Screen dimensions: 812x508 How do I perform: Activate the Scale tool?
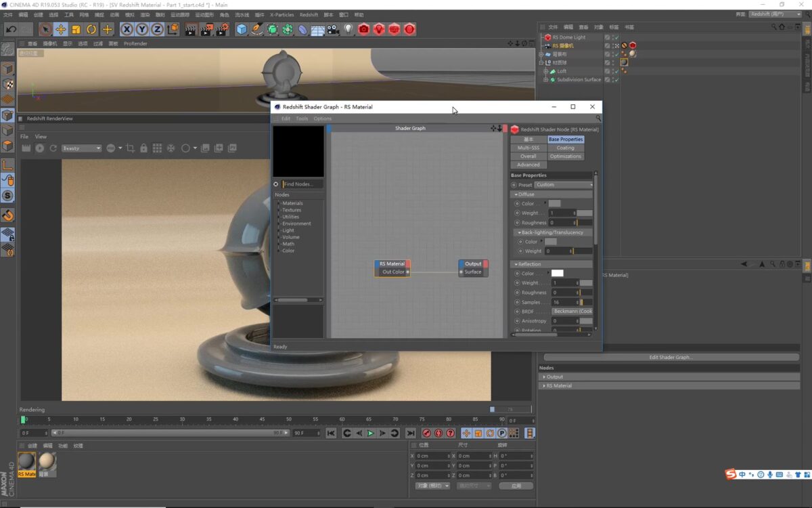click(76, 29)
